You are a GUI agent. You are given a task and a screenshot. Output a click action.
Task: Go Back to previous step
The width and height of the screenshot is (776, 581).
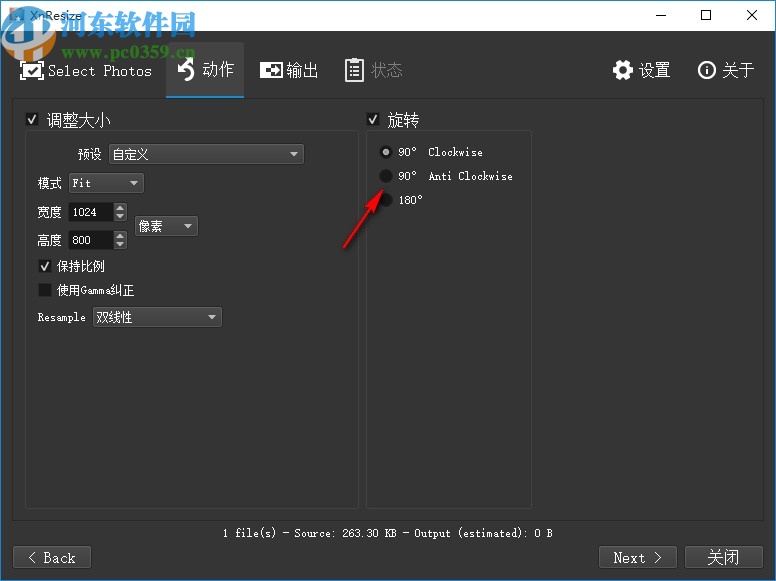[x=52, y=558]
